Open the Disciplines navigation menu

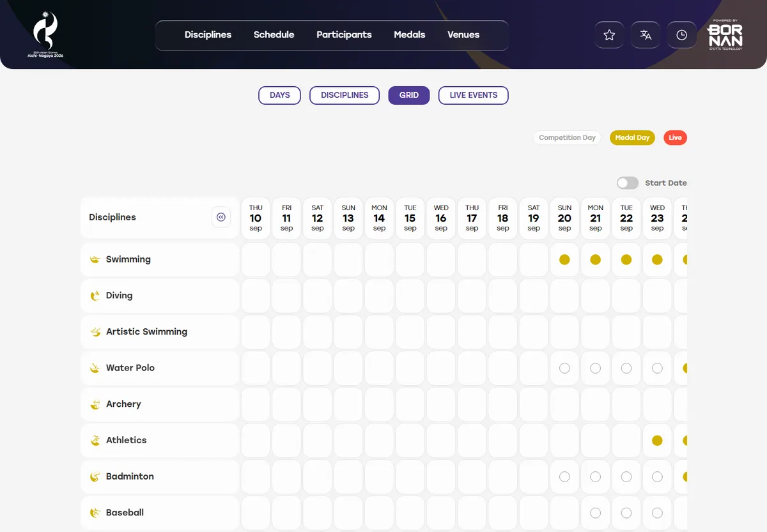pyautogui.click(x=208, y=34)
